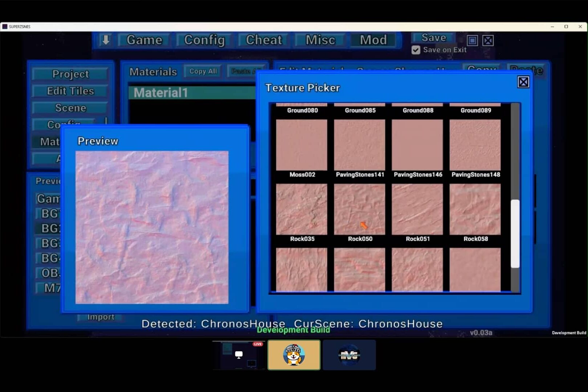This screenshot has height=392, width=588.
Task: Switch to the Mod tab
Action: point(373,40)
